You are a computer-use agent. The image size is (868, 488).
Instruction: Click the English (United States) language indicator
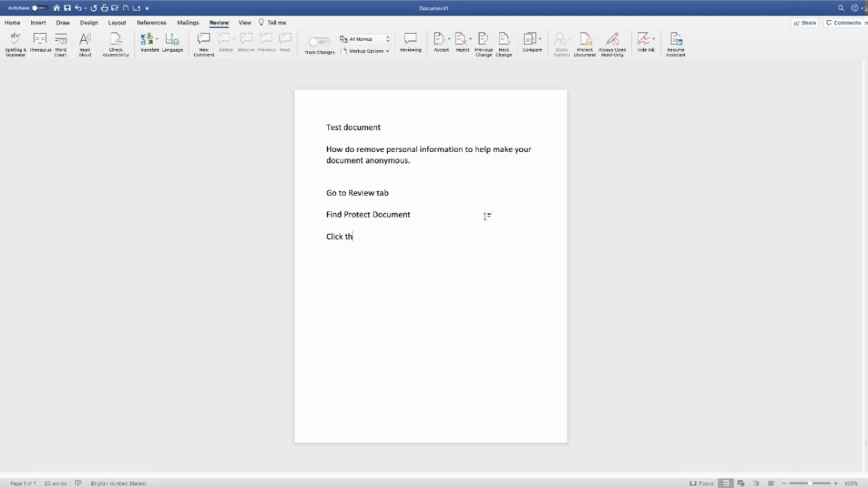point(119,483)
